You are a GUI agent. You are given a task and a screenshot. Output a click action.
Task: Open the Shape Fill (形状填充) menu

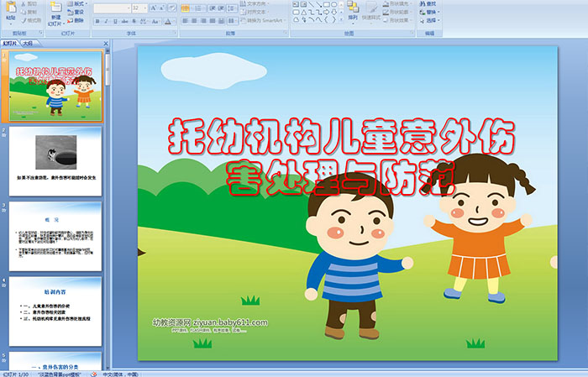pos(397,3)
